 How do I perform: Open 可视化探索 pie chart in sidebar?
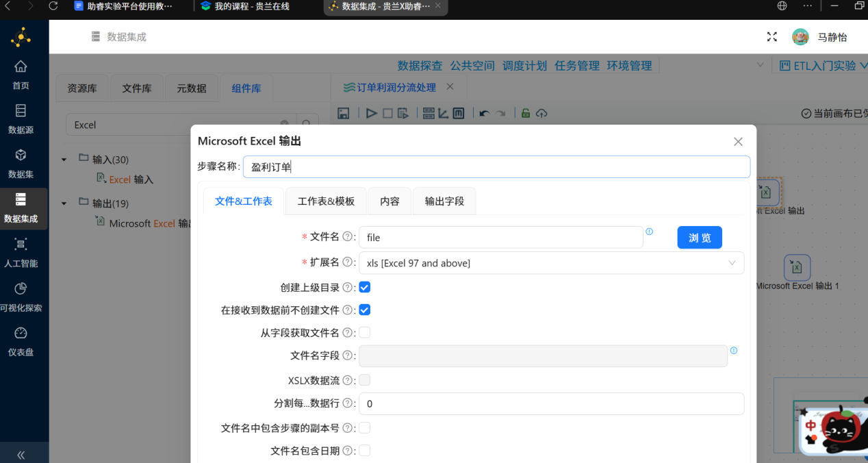21,288
